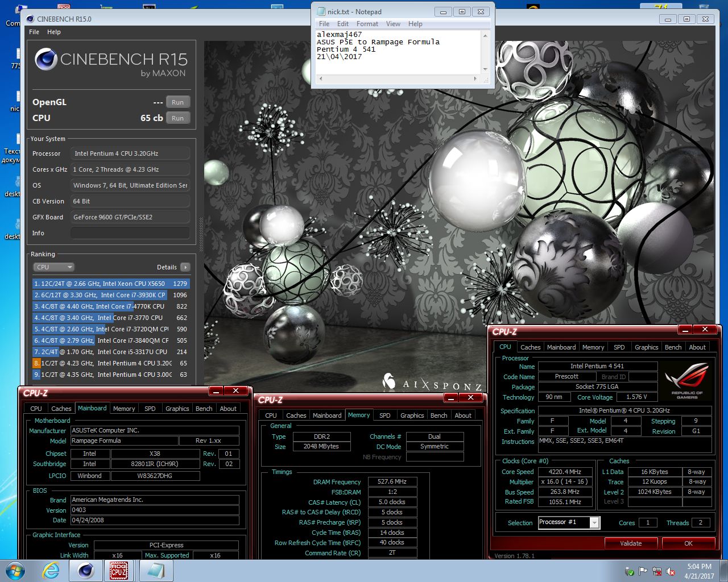The height and width of the screenshot is (582, 728).
Task: Select Caches tab in CPU-Z Memory window
Action: [x=296, y=415]
